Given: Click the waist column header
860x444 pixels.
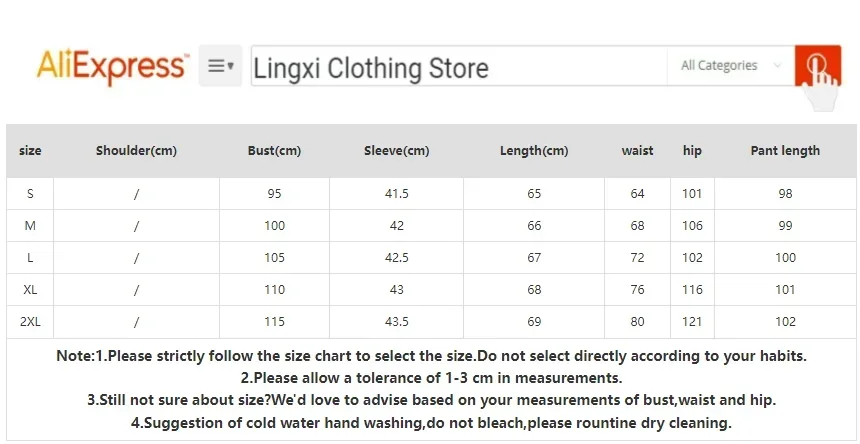Looking at the screenshot, I should point(637,151).
